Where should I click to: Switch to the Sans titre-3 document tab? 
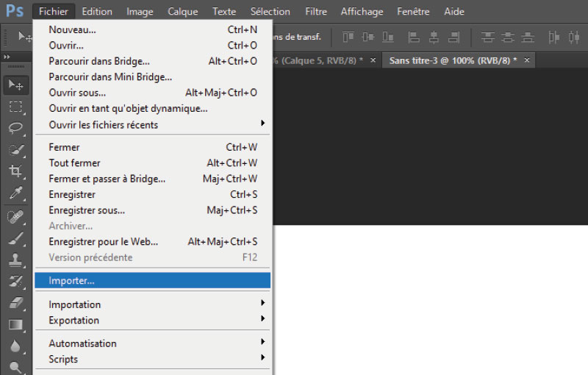coord(452,60)
